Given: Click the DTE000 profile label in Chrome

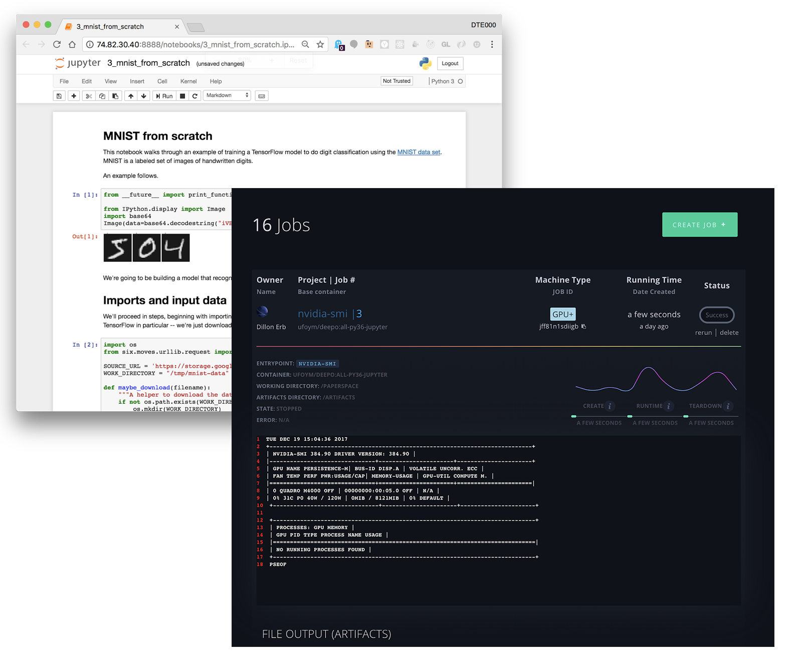Looking at the screenshot, I should tap(483, 25).
